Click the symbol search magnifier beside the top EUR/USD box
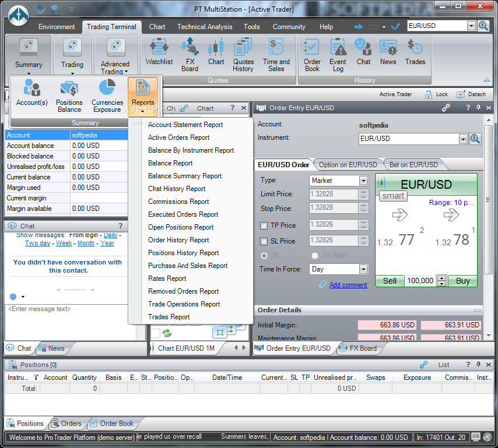Viewport: 498px width, 448px height. click(x=483, y=26)
